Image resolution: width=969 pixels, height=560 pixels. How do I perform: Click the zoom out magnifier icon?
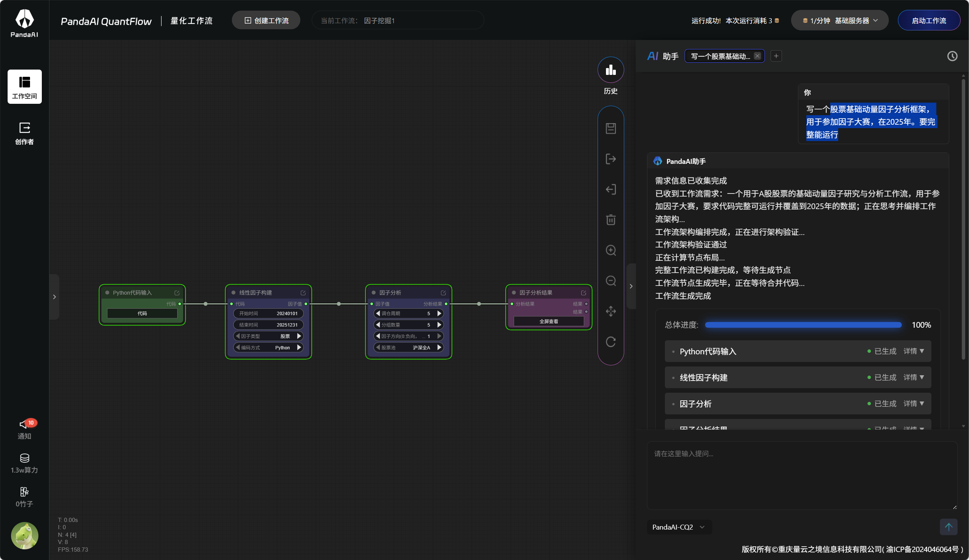pos(611,281)
